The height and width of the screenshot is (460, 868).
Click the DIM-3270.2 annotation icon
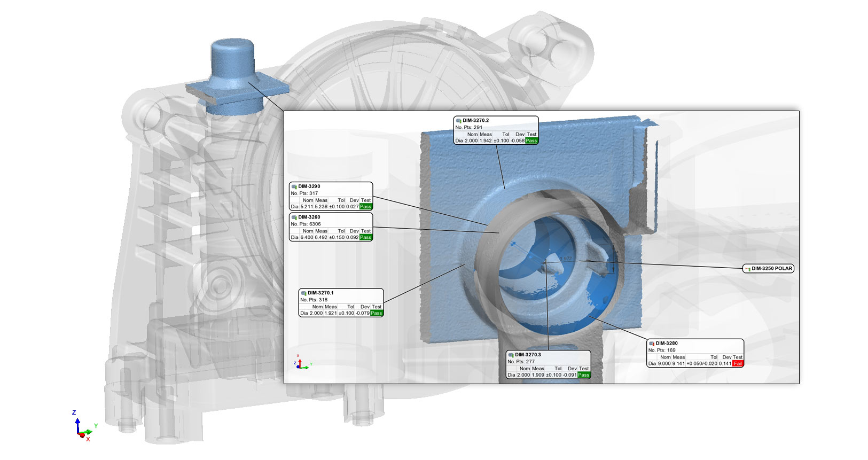tap(459, 121)
